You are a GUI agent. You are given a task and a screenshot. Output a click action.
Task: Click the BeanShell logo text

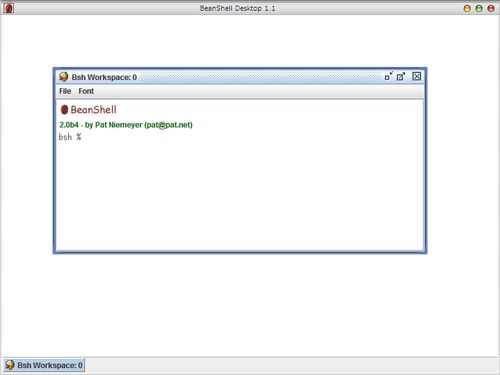94,109
